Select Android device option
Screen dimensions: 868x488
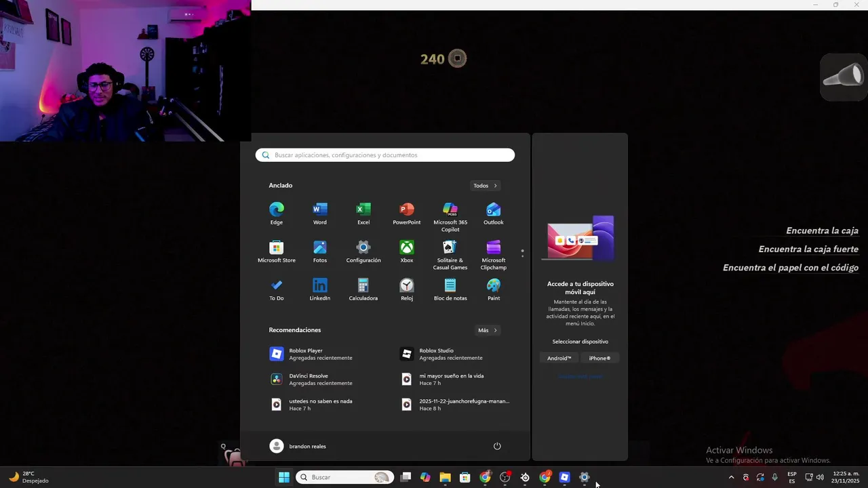pyautogui.click(x=559, y=358)
